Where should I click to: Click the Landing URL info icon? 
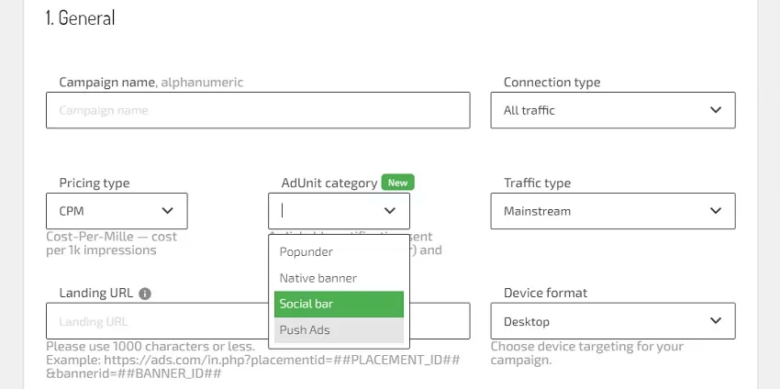click(145, 293)
